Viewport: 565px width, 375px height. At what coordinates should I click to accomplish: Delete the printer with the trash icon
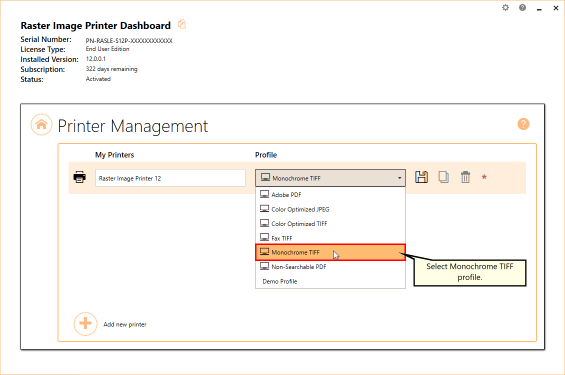pos(465,177)
